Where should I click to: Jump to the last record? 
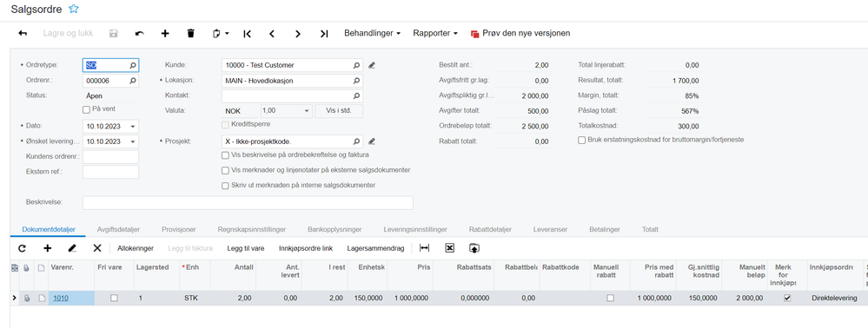pyautogui.click(x=324, y=34)
